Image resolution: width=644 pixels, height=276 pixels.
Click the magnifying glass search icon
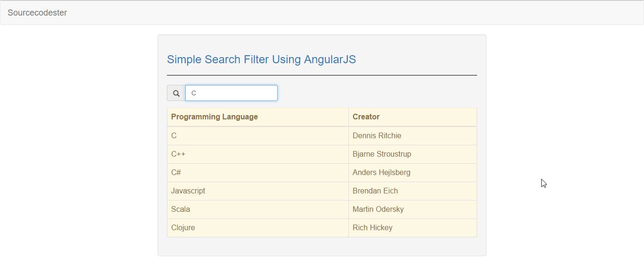[176, 93]
